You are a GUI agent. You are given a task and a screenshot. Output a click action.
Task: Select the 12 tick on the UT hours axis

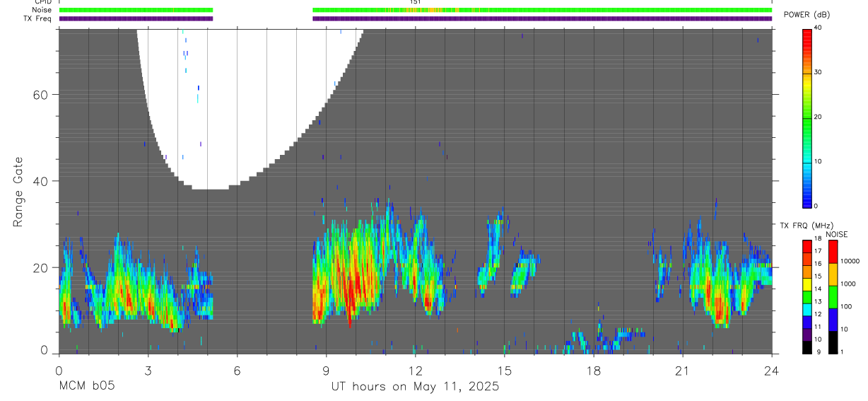pyautogui.click(x=416, y=369)
